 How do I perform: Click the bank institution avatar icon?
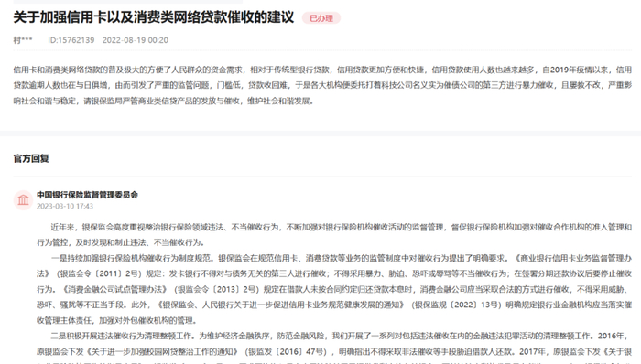[x=23, y=200]
